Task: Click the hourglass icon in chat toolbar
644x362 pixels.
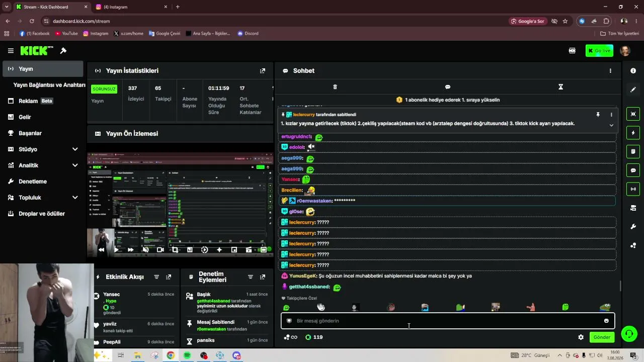Action: pos(560,87)
